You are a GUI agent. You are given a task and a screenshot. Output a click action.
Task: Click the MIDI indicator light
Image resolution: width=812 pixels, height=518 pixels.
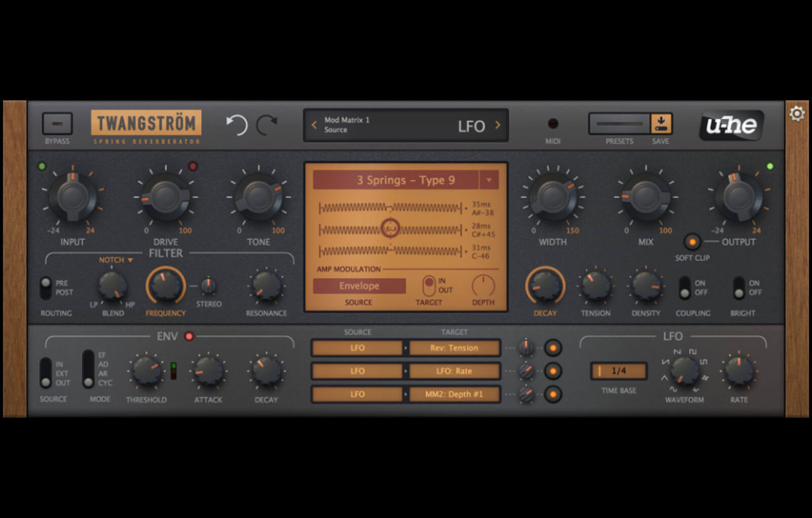coord(553,124)
